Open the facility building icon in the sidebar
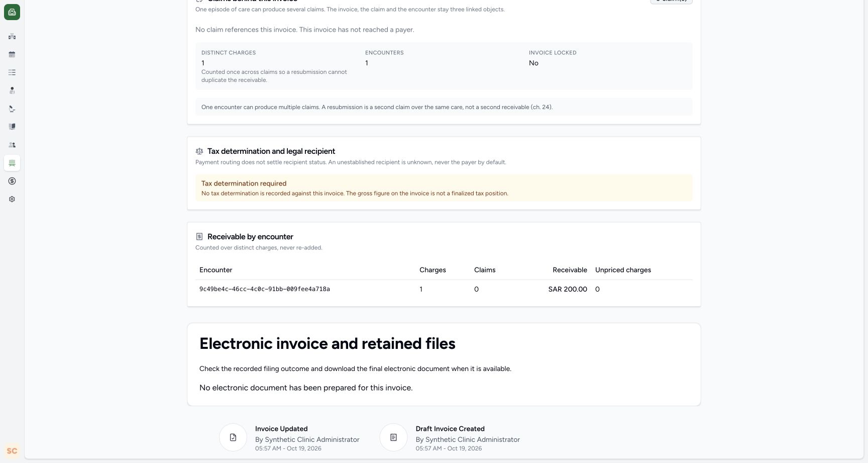The width and height of the screenshot is (868, 463). (x=12, y=36)
